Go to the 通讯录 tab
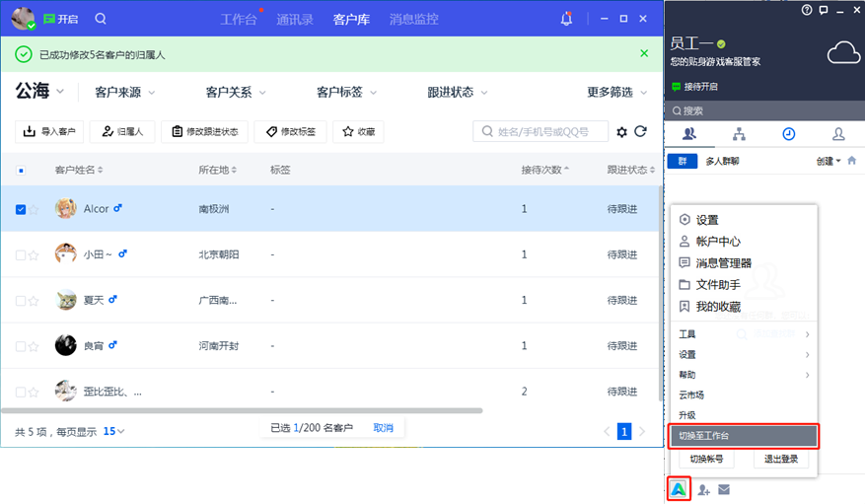The width and height of the screenshot is (865, 504). pyautogui.click(x=295, y=20)
